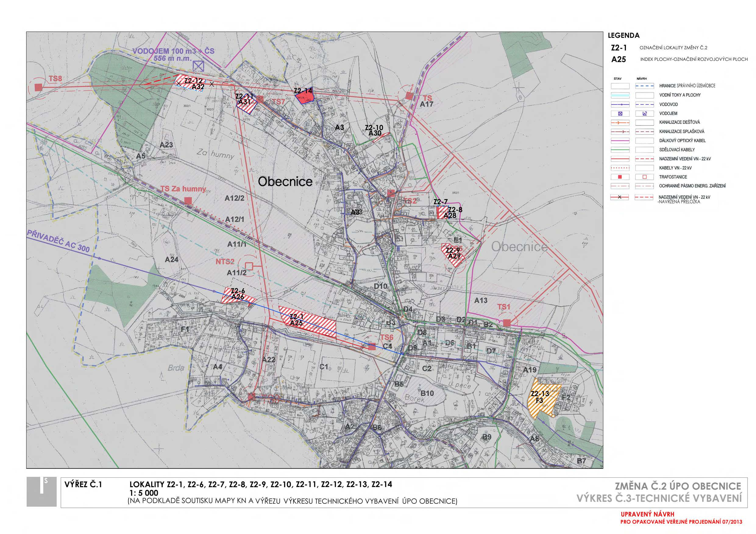This screenshot has height=534, width=756.
Task: Click the legend entry SDĚLOVACÍ KABELY
Action: tap(677, 149)
